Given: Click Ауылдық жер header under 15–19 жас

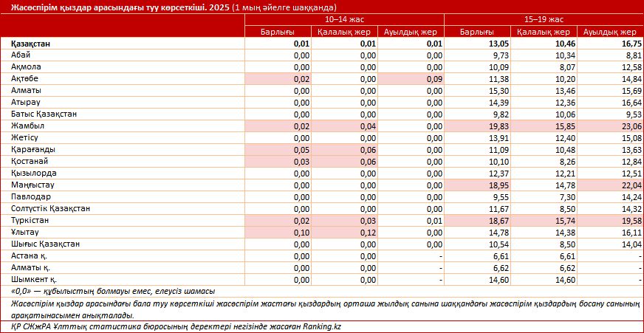Looking at the screenshot, I should [609, 32].
